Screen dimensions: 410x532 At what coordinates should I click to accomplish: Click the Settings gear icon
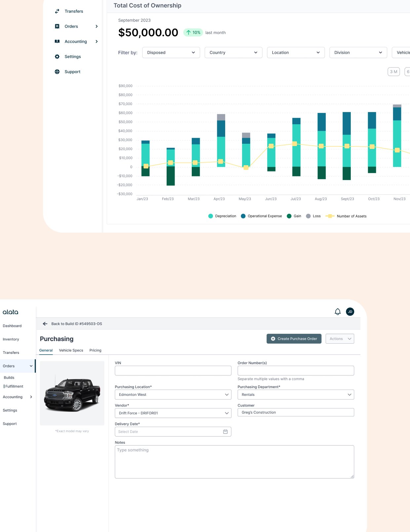(x=57, y=57)
